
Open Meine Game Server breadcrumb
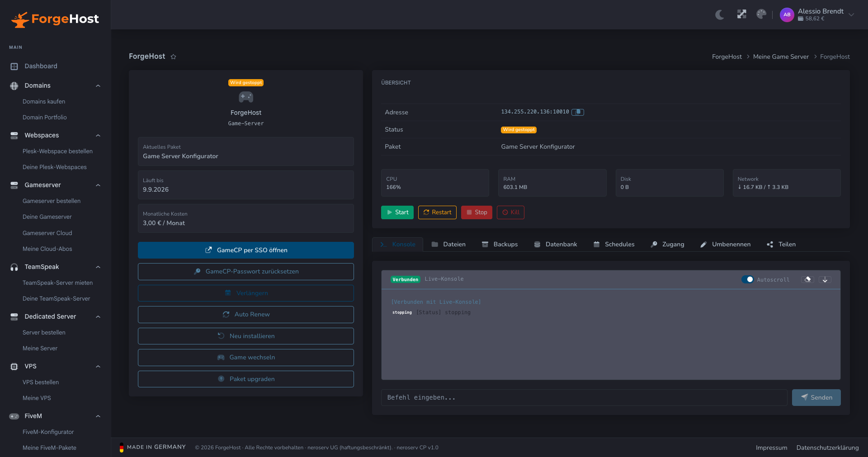[x=781, y=57]
